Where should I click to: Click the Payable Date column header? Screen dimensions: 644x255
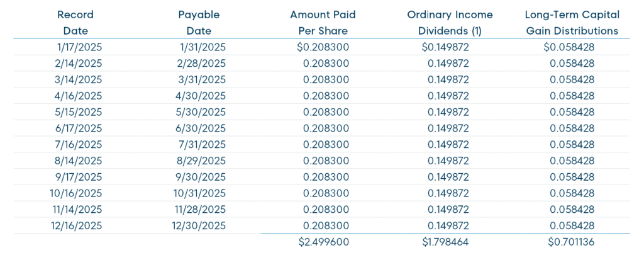[x=199, y=22]
